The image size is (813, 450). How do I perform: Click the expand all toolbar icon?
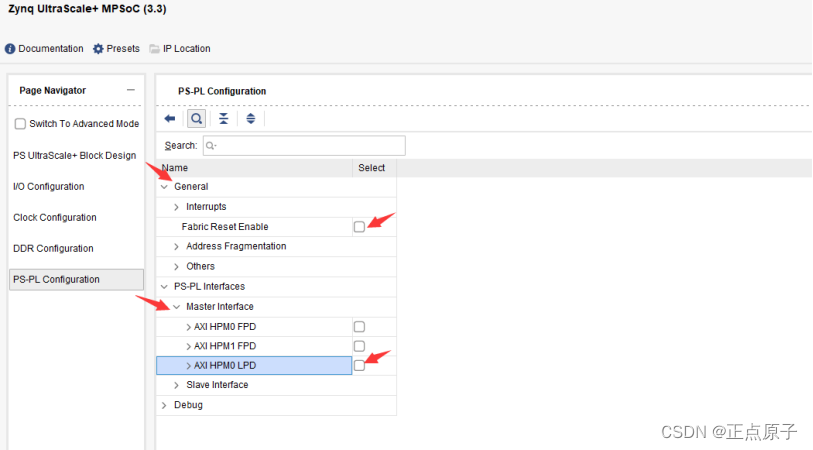[x=250, y=118]
